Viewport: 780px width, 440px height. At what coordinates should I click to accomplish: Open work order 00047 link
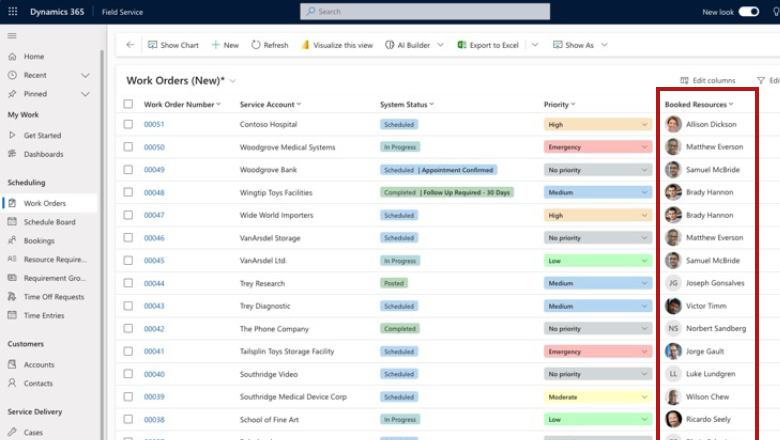[154, 215]
